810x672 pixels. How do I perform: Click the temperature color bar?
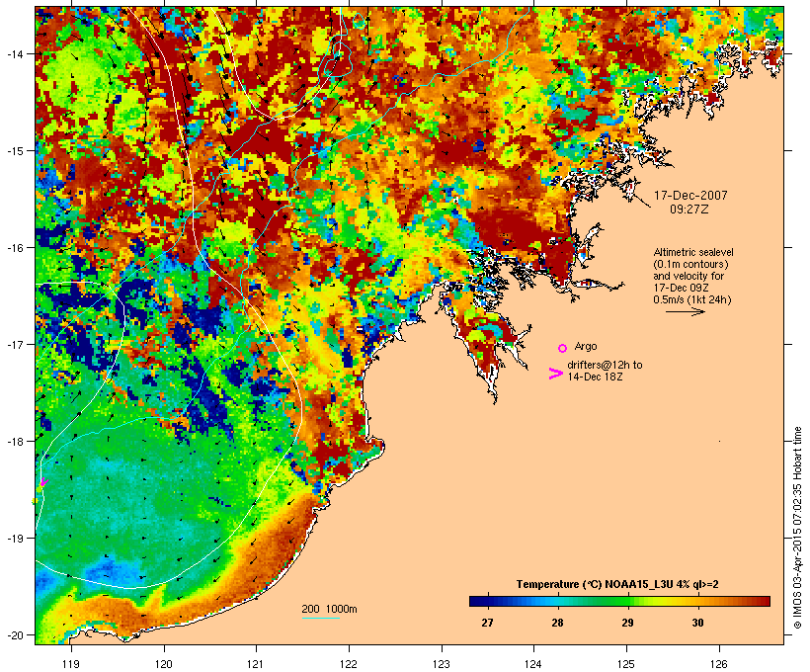(x=619, y=601)
